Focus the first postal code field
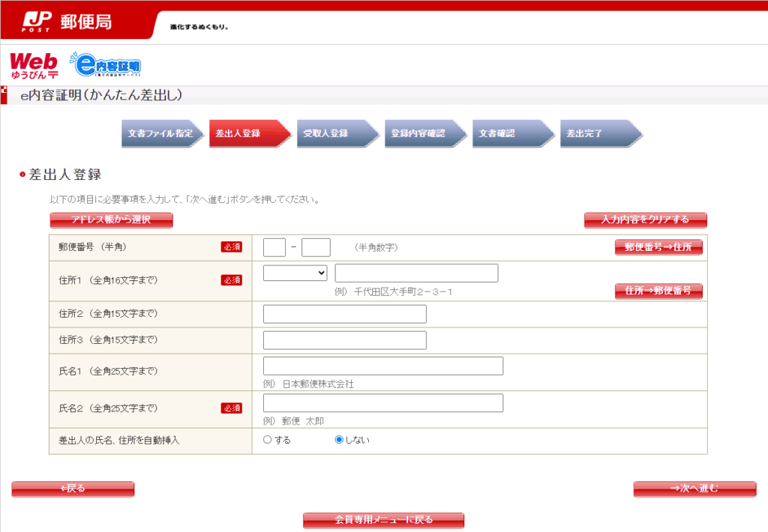The image size is (768, 532). 274,247
